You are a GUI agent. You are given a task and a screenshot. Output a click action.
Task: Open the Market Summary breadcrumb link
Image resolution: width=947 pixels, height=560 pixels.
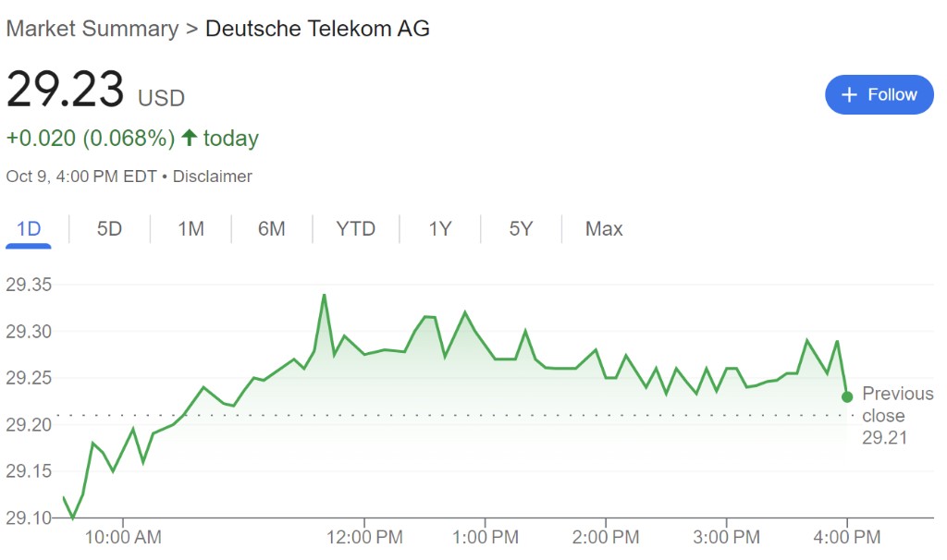tap(92, 29)
